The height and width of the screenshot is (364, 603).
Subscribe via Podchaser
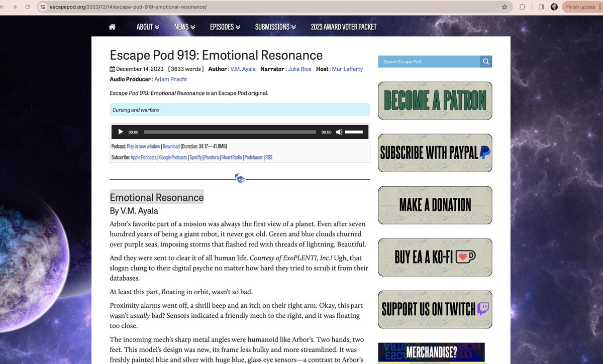point(254,157)
